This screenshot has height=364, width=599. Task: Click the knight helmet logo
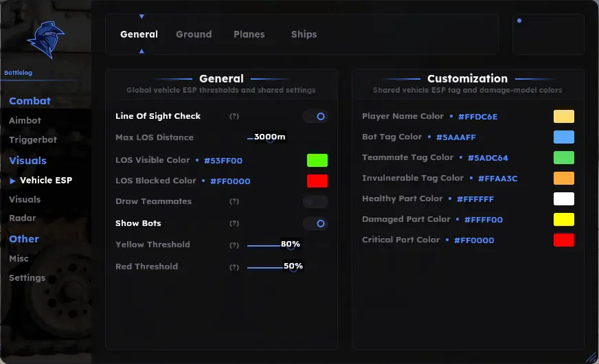[45, 40]
